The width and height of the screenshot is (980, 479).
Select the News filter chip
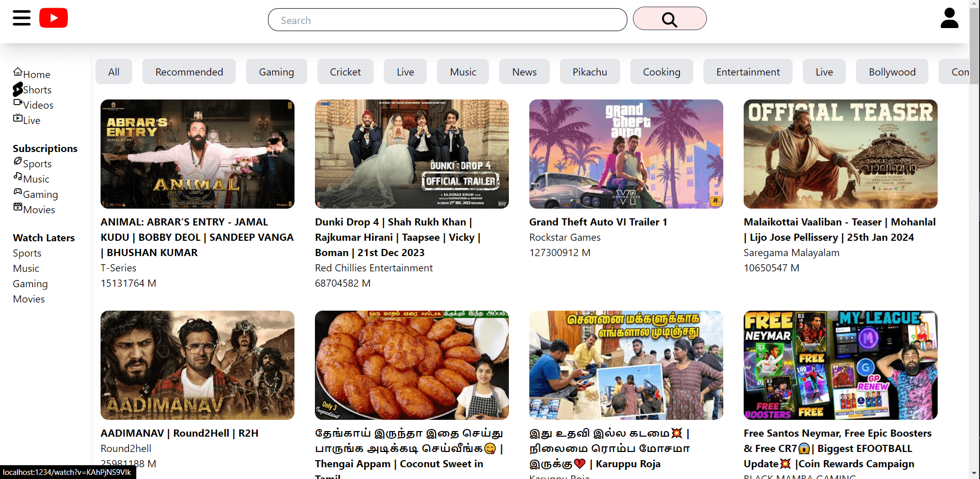pyautogui.click(x=525, y=72)
